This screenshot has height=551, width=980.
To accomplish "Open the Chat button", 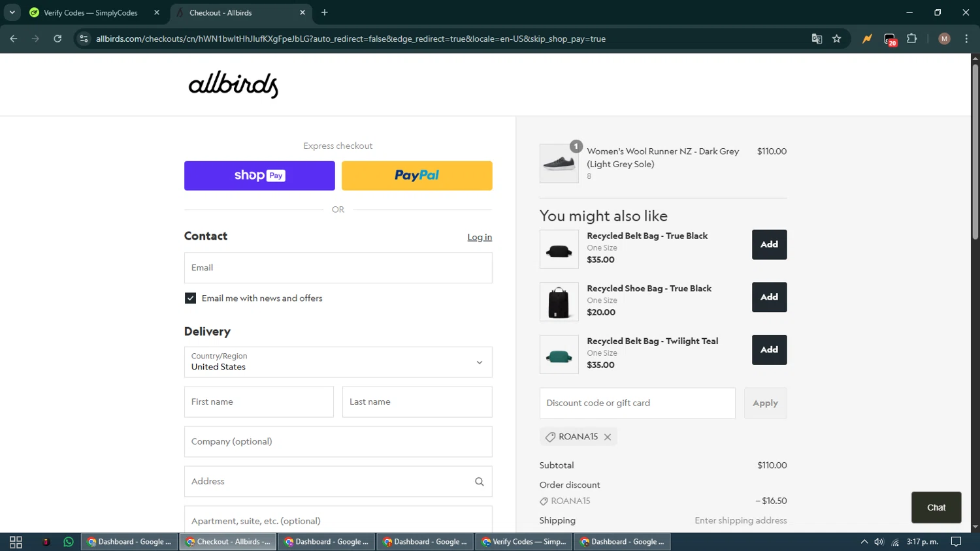I will point(936,508).
